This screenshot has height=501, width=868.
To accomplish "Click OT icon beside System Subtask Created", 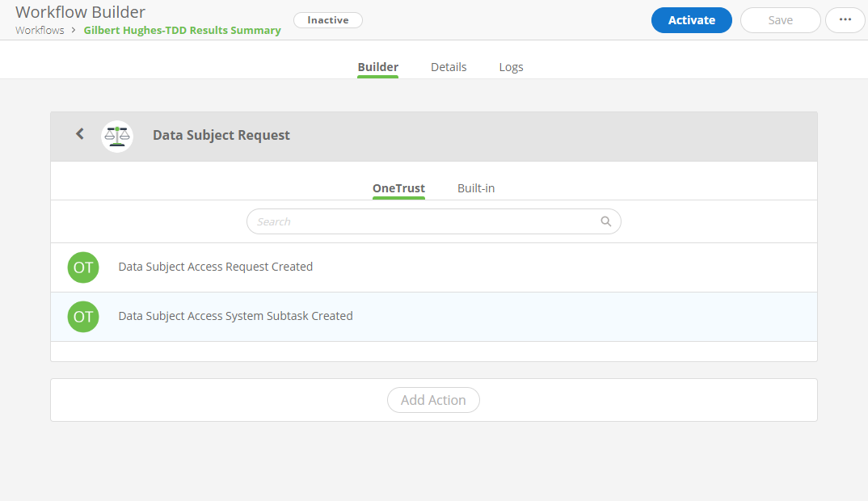I will coord(83,317).
